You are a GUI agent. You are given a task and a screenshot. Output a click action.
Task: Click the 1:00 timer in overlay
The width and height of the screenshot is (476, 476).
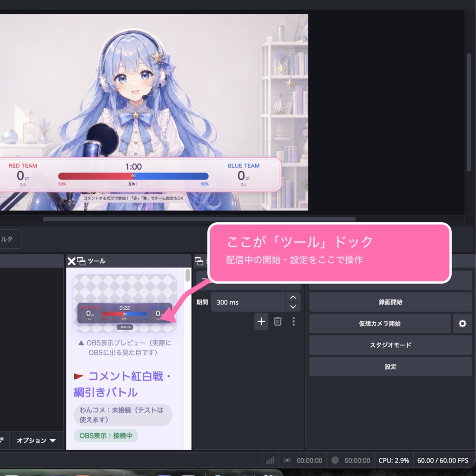[x=133, y=167]
